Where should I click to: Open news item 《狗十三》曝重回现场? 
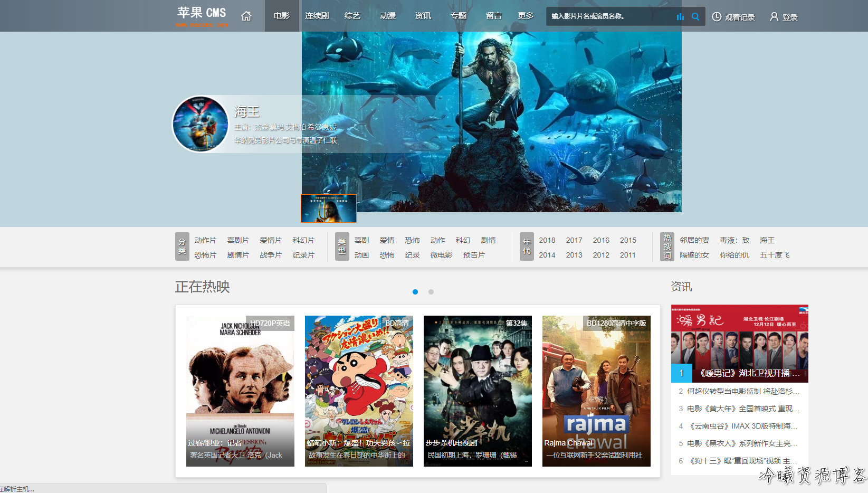coord(743,461)
